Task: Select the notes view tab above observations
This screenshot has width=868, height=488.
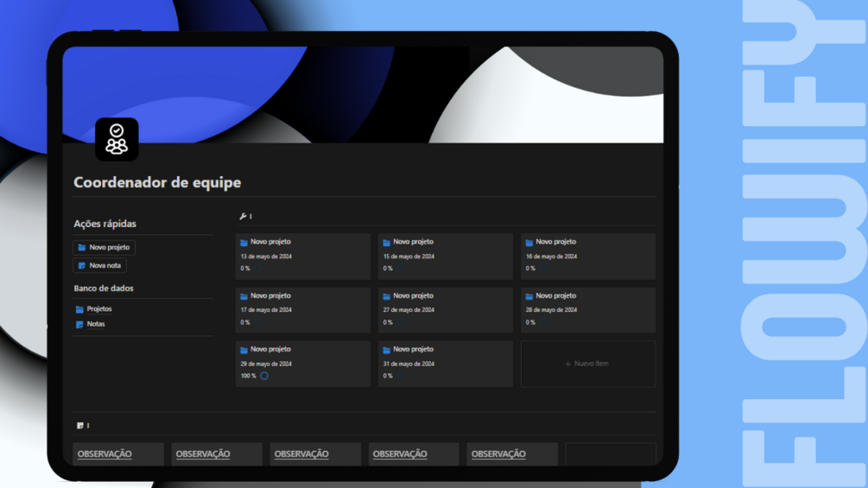Action: point(83,426)
